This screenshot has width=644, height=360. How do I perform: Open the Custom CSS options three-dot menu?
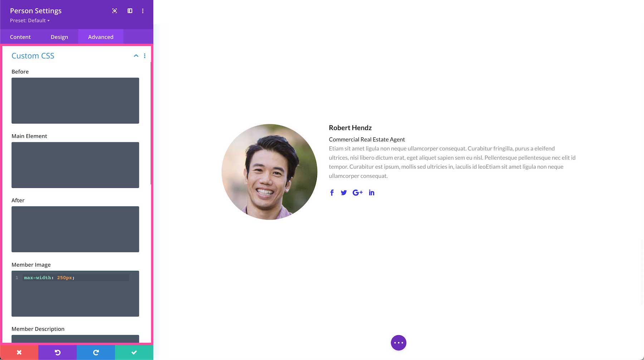click(x=145, y=56)
